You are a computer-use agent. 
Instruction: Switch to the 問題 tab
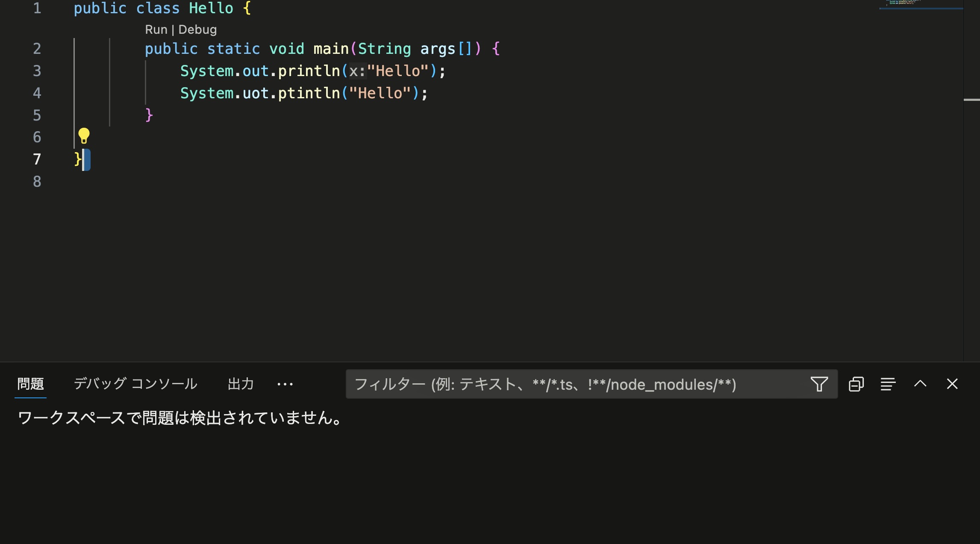click(x=30, y=384)
